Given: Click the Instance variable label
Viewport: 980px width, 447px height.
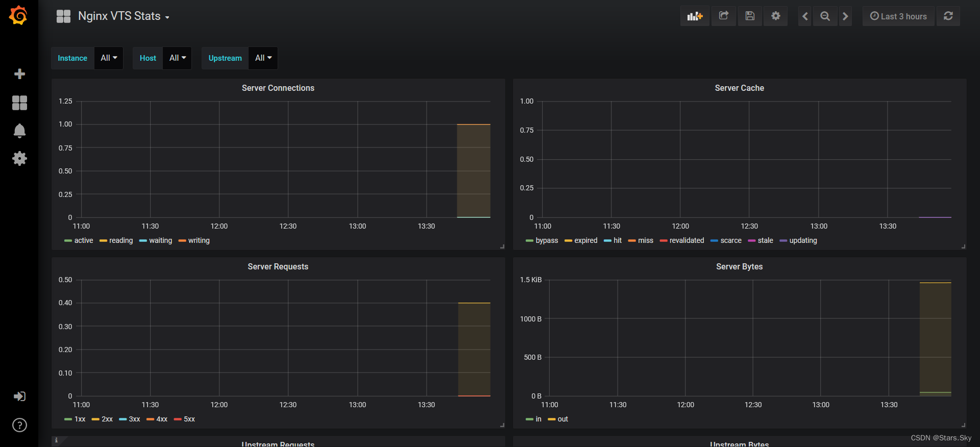Looking at the screenshot, I should coord(72,58).
